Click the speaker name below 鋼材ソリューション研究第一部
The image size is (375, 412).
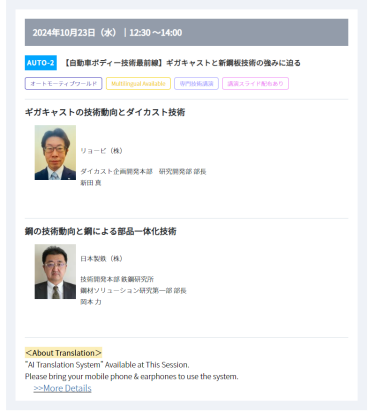click(91, 302)
